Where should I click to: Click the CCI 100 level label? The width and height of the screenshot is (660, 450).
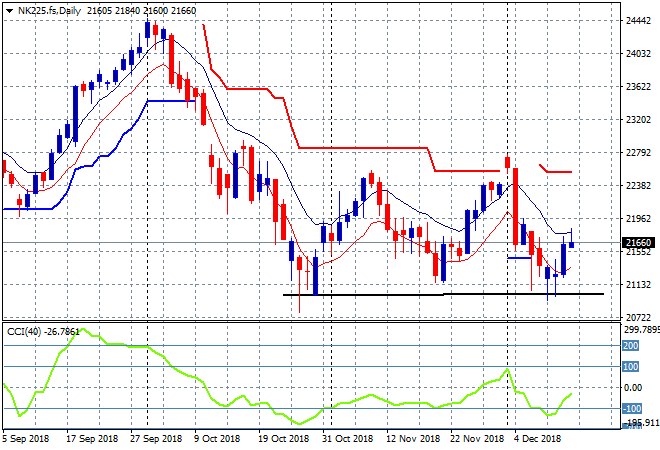point(631,367)
